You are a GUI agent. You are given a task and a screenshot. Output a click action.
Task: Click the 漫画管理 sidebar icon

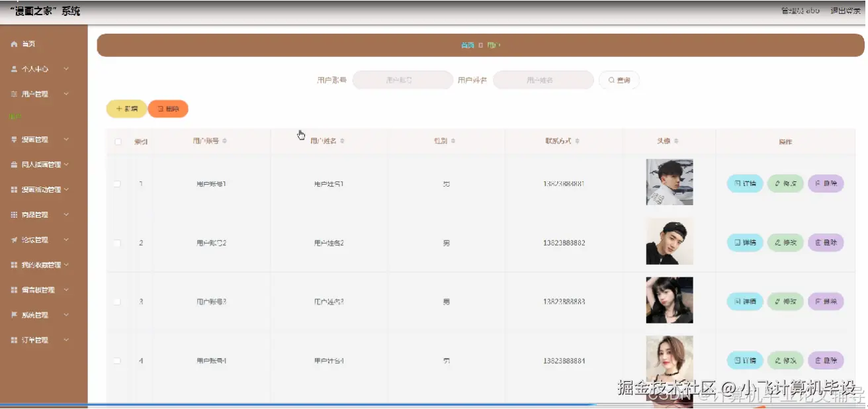tap(14, 140)
